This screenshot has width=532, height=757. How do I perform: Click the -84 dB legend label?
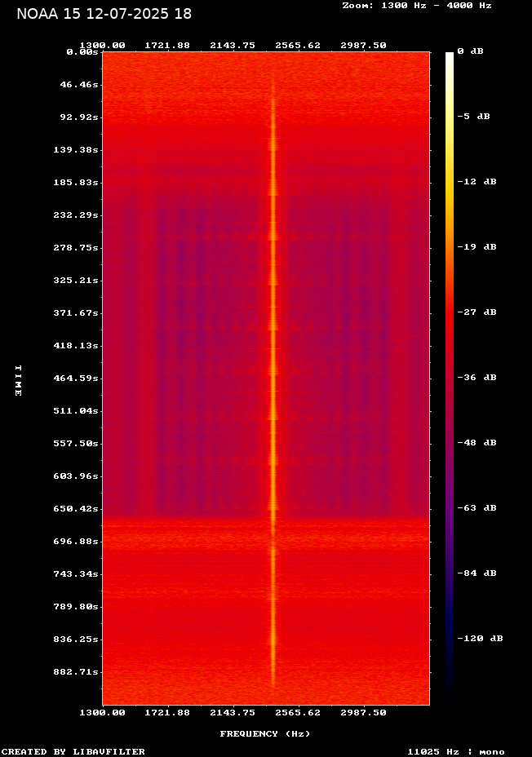(477, 573)
